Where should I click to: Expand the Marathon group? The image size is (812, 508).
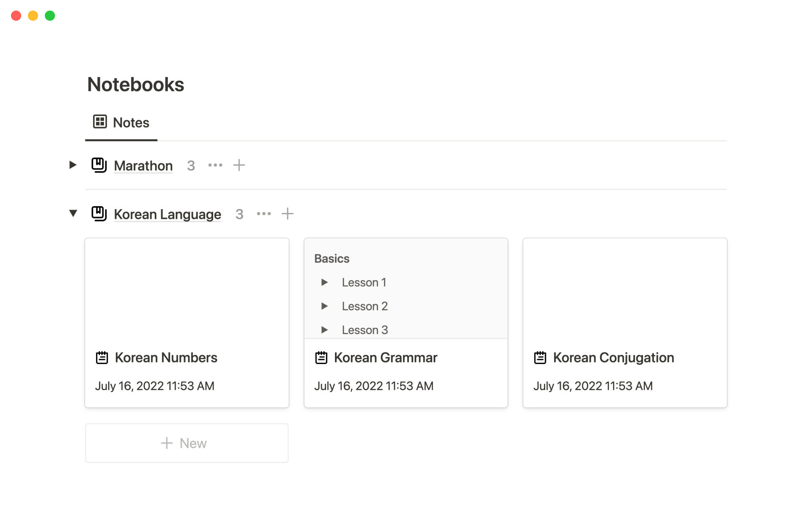coord(73,165)
